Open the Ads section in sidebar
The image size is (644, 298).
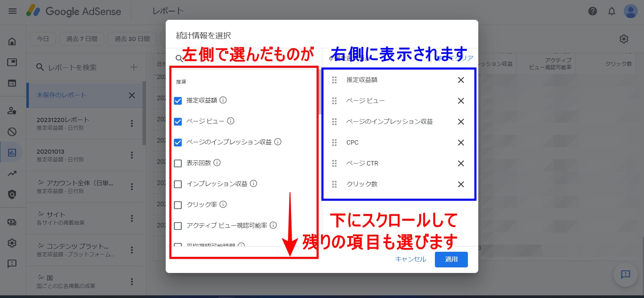[x=12, y=62]
